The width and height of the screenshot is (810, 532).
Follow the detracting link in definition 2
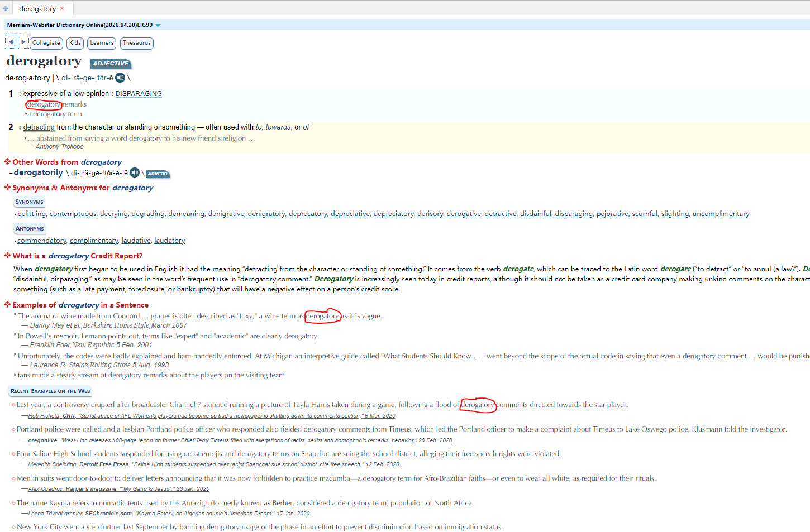(39, 127)
